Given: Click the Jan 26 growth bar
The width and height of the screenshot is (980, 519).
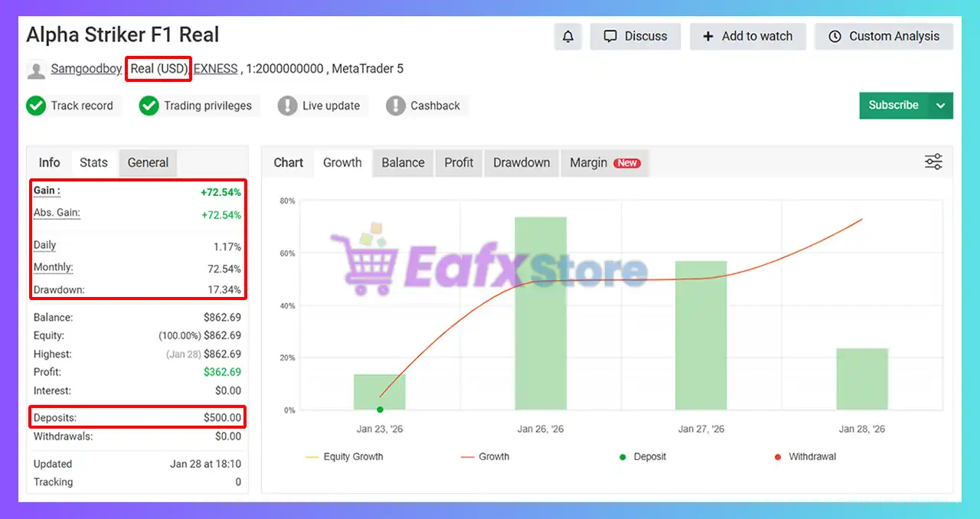Looking at the screenshot, I should (541, 313).
